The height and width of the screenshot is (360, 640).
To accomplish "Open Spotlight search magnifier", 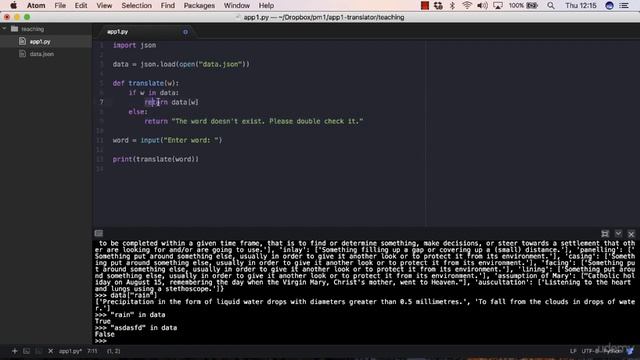I will pyautogui.click(x=551, y=6).
